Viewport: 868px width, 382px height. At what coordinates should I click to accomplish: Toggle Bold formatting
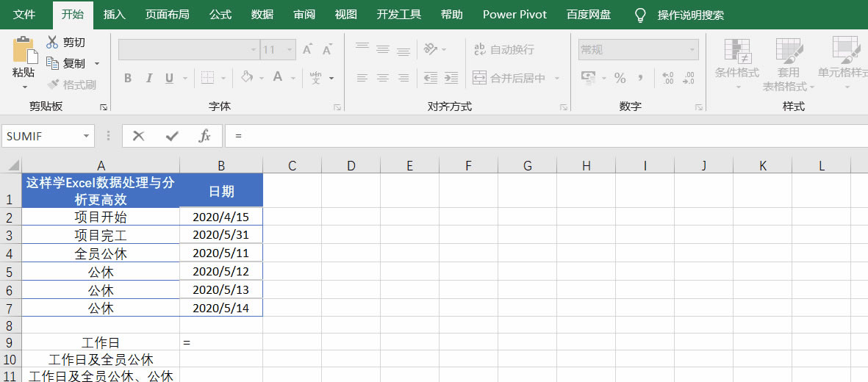click(128, 78)
